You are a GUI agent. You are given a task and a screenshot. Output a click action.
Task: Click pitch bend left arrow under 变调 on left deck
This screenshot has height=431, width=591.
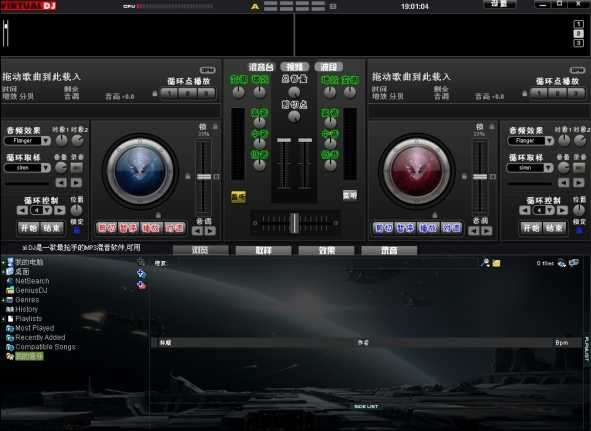[x=197, y=231]
